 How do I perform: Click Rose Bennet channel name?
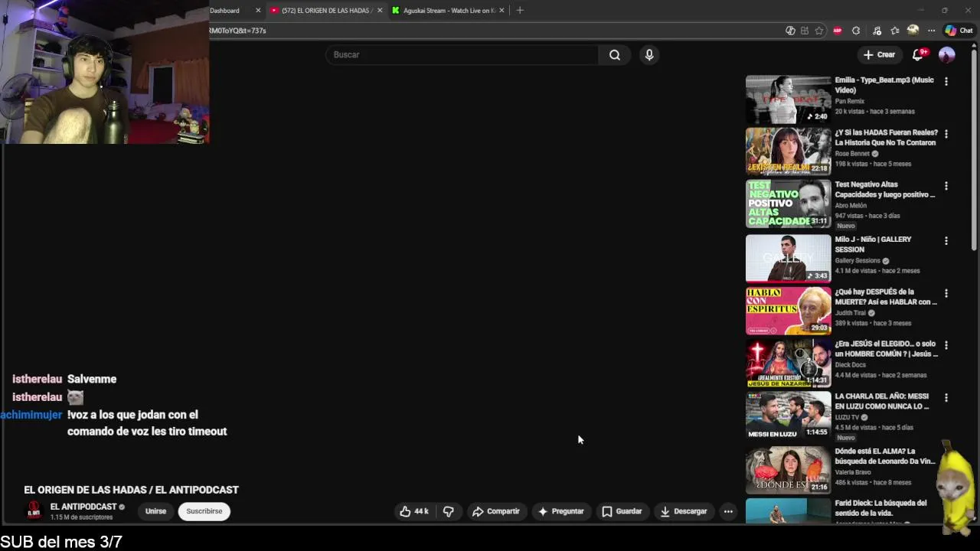[852, 154]
